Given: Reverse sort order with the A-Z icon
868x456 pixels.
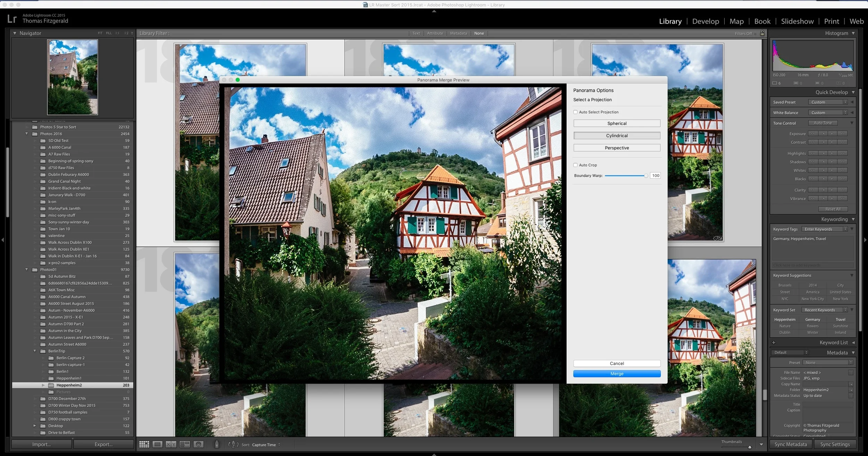Looking at the screenshot, I should [234, 445].
